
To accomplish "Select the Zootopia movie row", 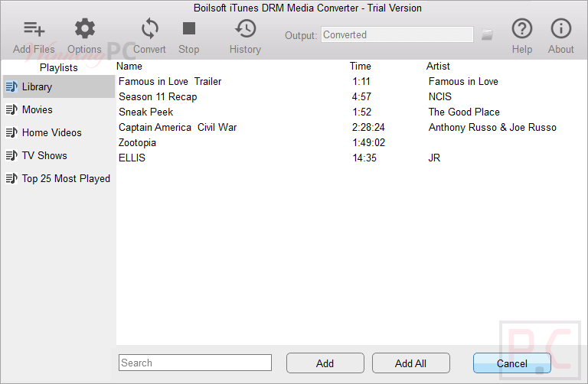I will [x=351, y=143].
